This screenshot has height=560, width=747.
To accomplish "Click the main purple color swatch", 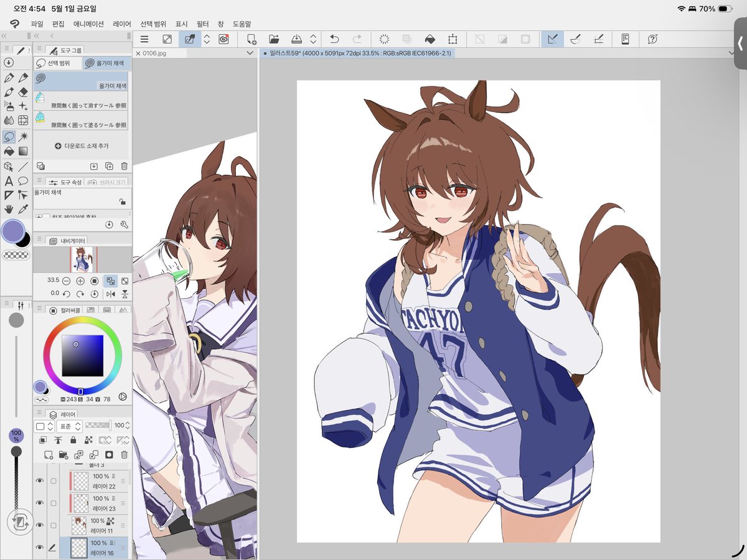I will [x=13, y=231].
